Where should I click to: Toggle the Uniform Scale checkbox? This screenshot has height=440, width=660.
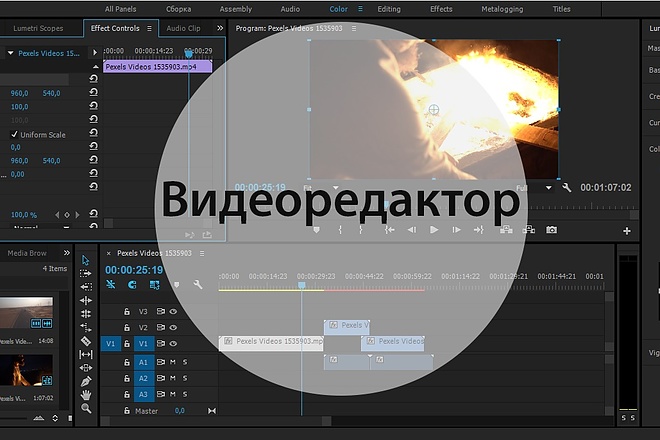point(14,134)
